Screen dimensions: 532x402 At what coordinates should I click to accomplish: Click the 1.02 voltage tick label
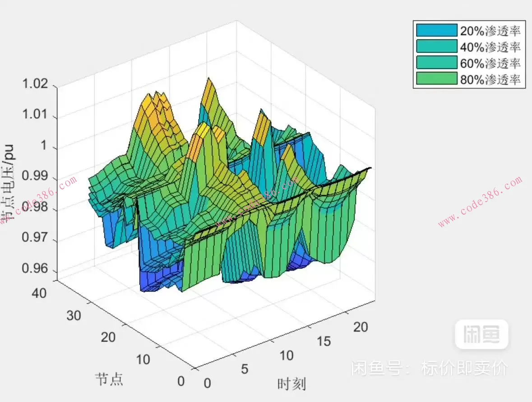click(35, 83)
